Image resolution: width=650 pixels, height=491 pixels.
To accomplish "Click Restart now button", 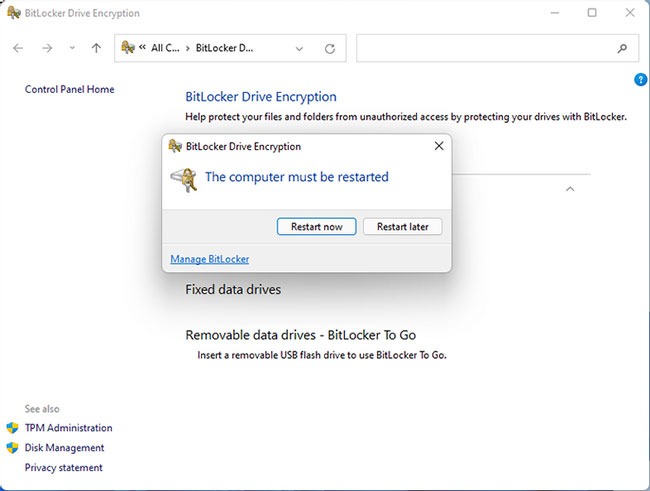I will (316, 226).
